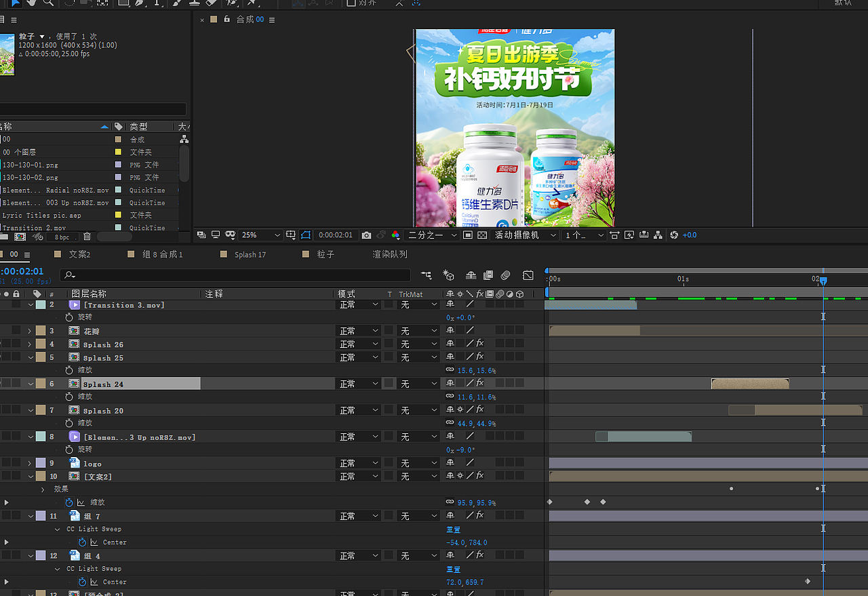Screen dimensions: 868x596
Task: Open the graph editor icon in timeline
Action: tap(528, 275)
